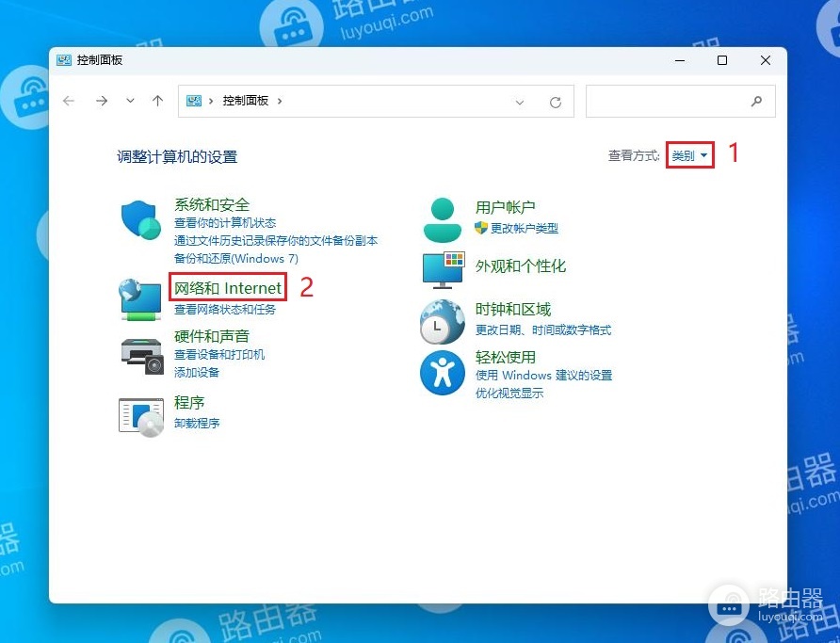Screen dimensions: 840x643
Task: Go up one level with the up arrow
Action: pos(157,101)
